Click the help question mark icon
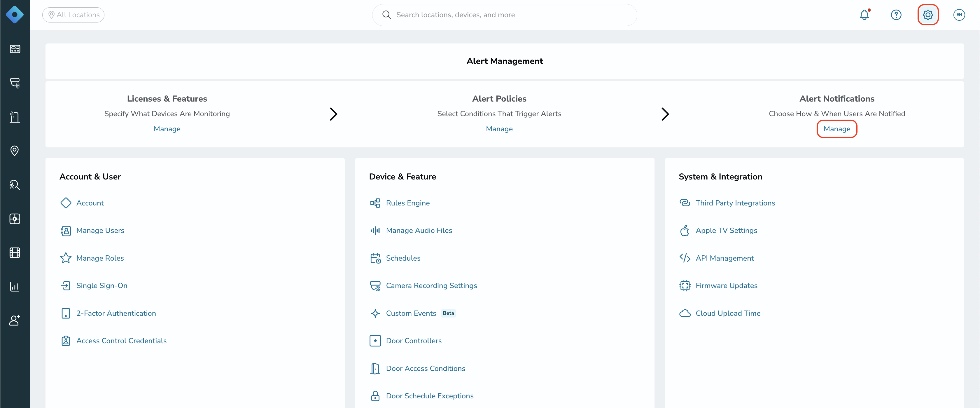 (x=896, y=15)
